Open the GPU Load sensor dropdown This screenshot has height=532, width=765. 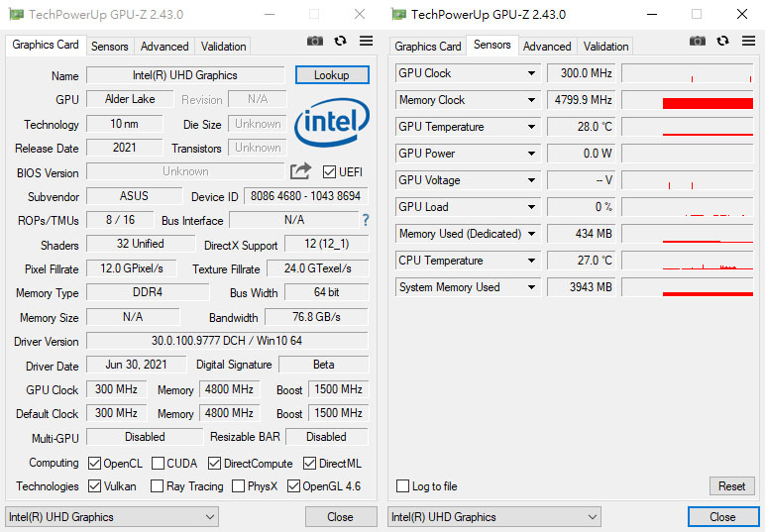tap(531, 207)
